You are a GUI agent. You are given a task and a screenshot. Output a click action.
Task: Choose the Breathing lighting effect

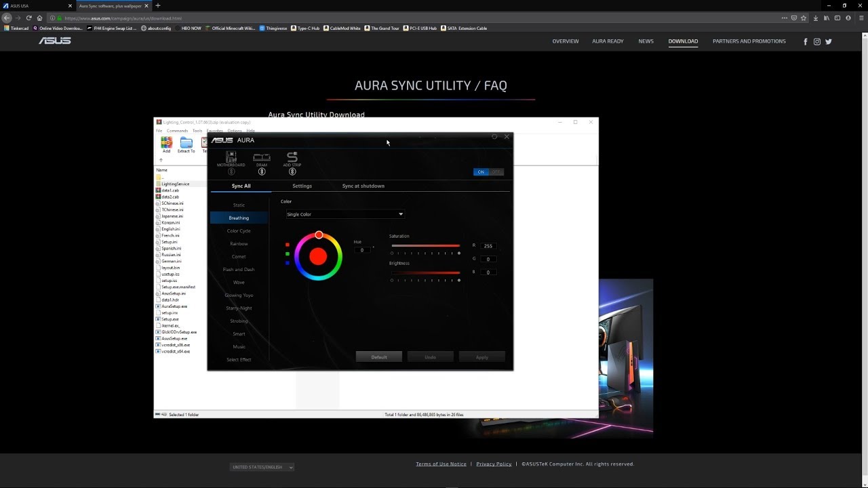point(239,218)
